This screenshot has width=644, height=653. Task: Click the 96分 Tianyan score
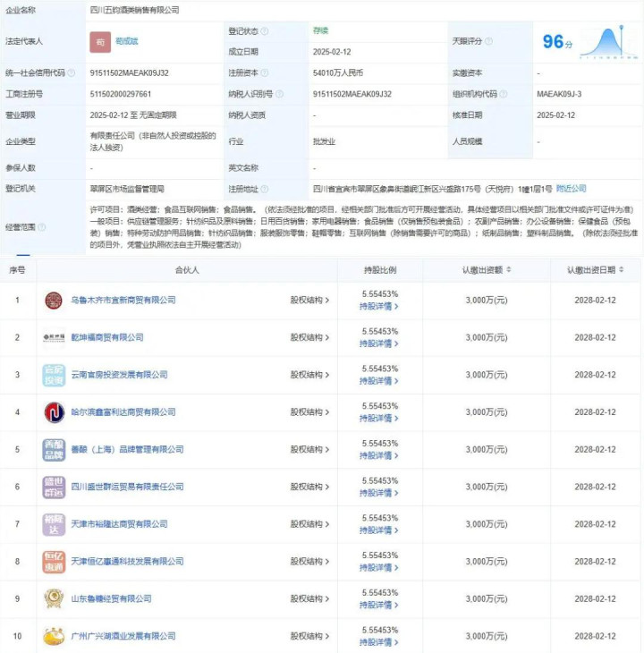(557, 42)
